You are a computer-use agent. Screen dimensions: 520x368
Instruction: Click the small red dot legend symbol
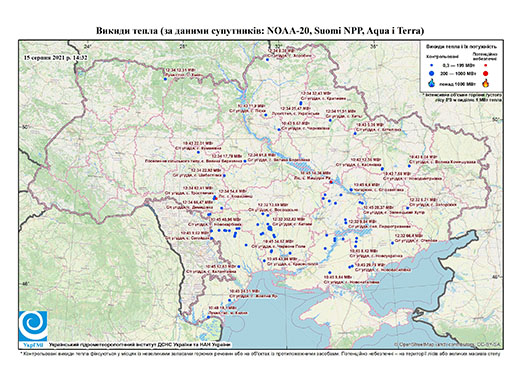point(486,65)
